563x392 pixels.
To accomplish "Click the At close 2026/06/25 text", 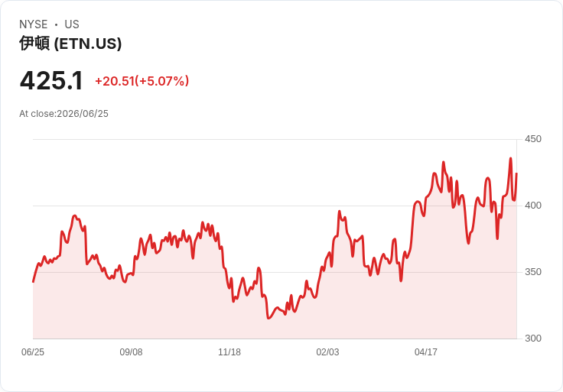I will pyautogui.click(x=63, y=114).
